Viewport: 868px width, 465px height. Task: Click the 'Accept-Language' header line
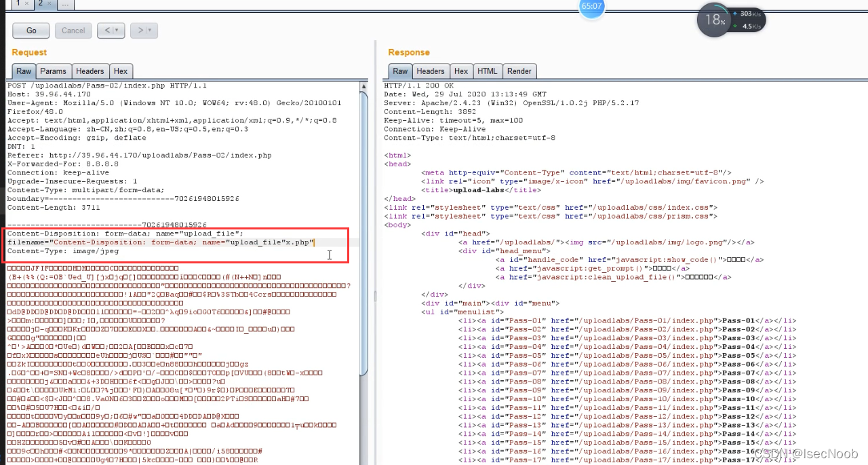coord(127,129)
